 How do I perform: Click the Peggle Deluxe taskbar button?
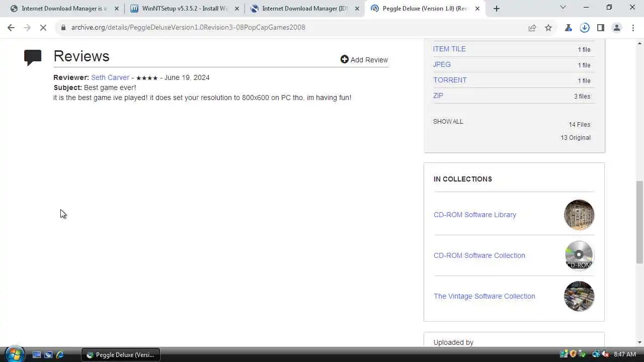click(121, 354)
